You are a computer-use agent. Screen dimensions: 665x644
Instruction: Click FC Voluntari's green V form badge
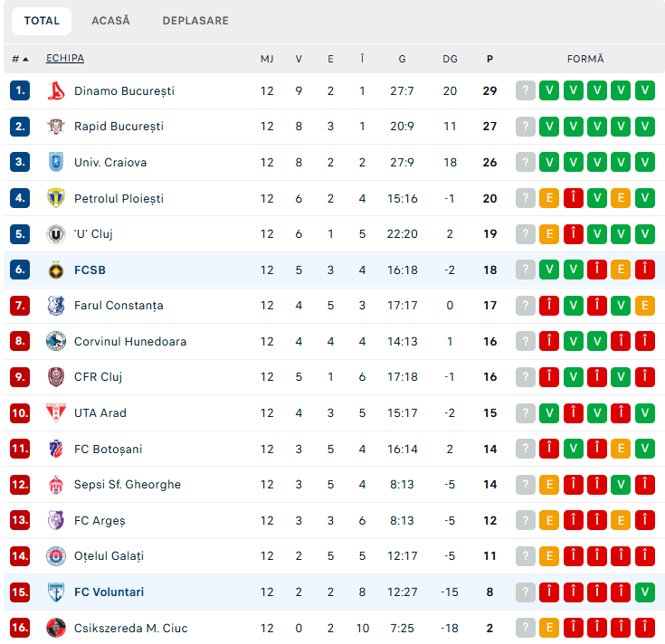pyautogui.click(x=645, y=592)
